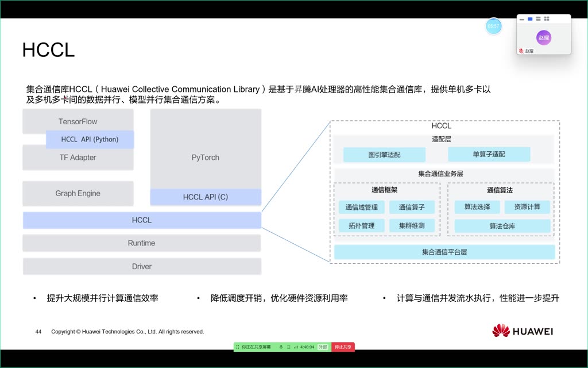Screen dimensions: 588x368
Task: Grab the dotted drag handle of sharing bar
Action: pyautogui.click(x=237, y=347)
